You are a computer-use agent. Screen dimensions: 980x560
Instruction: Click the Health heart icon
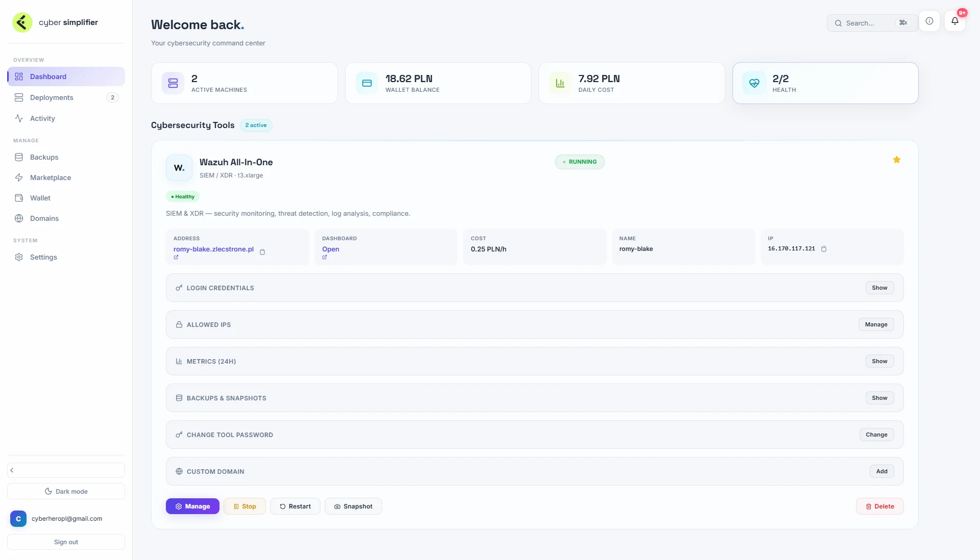coord(754,83)
